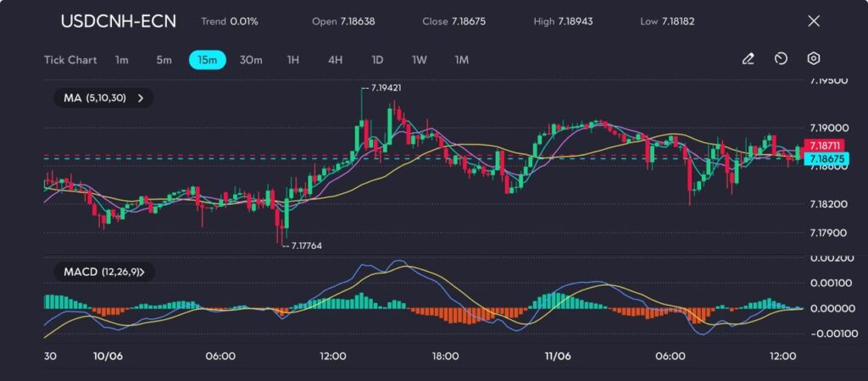
Task: Click the chart refresh/history icon
Action: pyautogui.click(x=781, y=59)
